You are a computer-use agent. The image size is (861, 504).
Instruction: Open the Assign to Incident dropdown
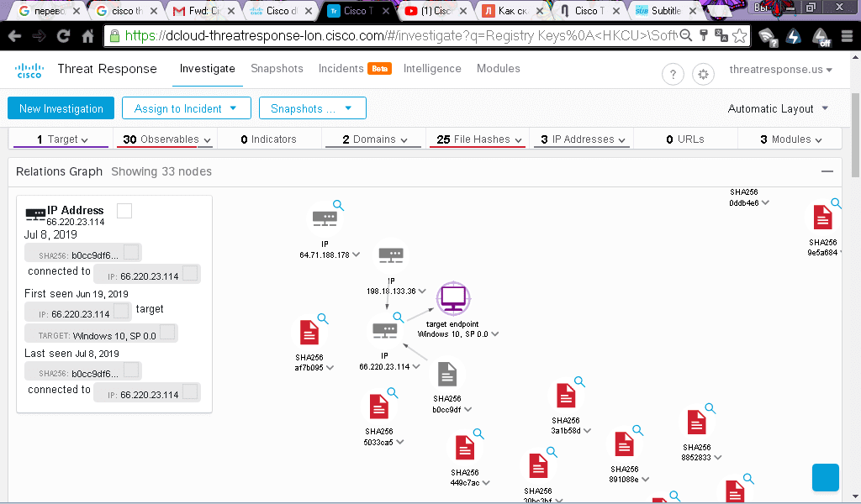coord(186,108)
